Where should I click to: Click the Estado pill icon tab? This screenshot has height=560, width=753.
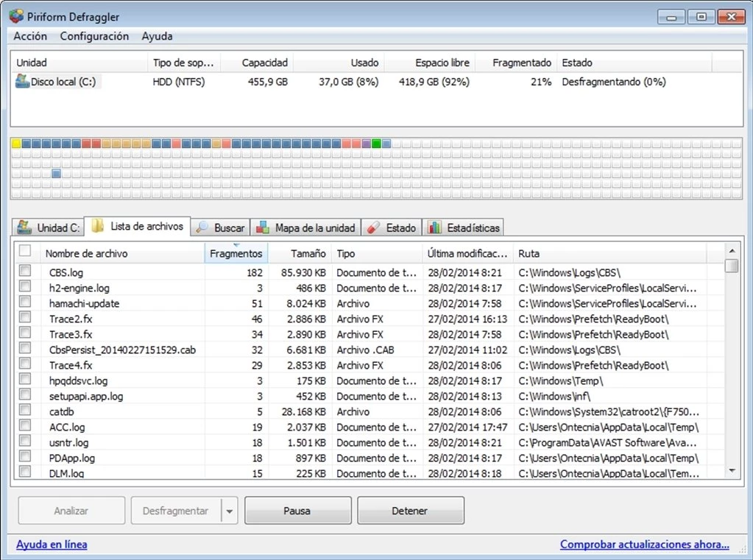(x=373, y=227)
